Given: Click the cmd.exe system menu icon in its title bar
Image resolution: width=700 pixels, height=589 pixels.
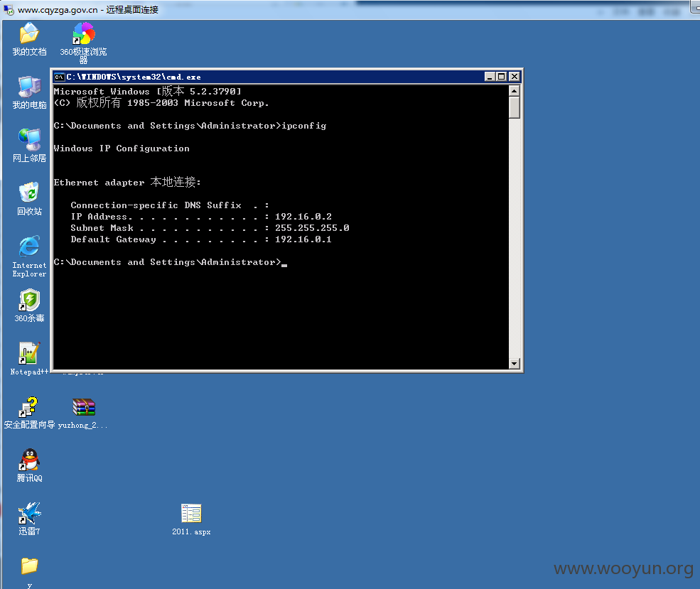Looking at the screenshot, I should (x=59, y=77).
